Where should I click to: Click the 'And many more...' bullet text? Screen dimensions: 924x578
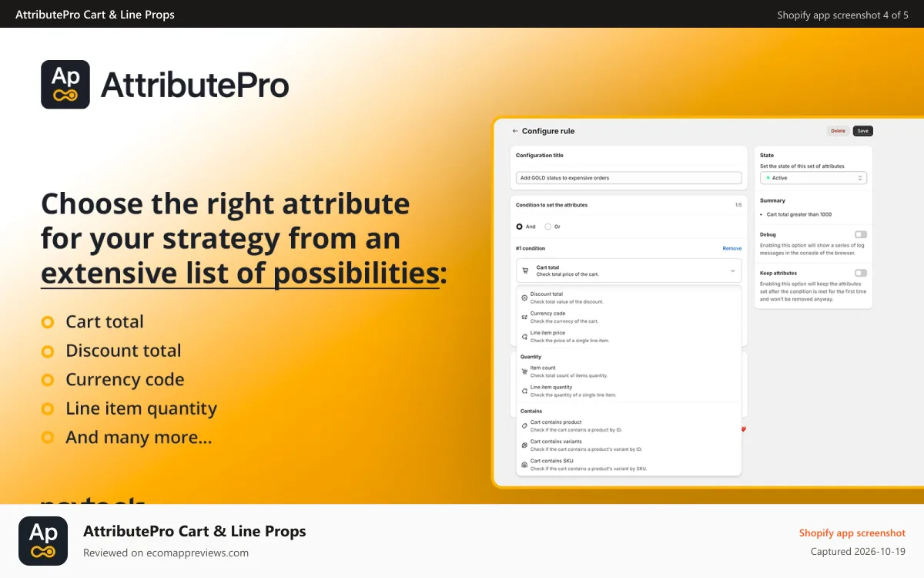(x=139, y=437)
